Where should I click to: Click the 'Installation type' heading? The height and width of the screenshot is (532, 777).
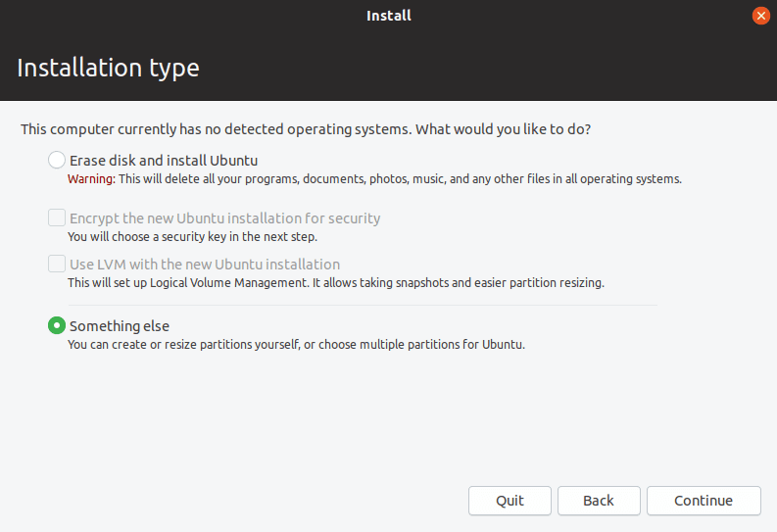point(108,69)
